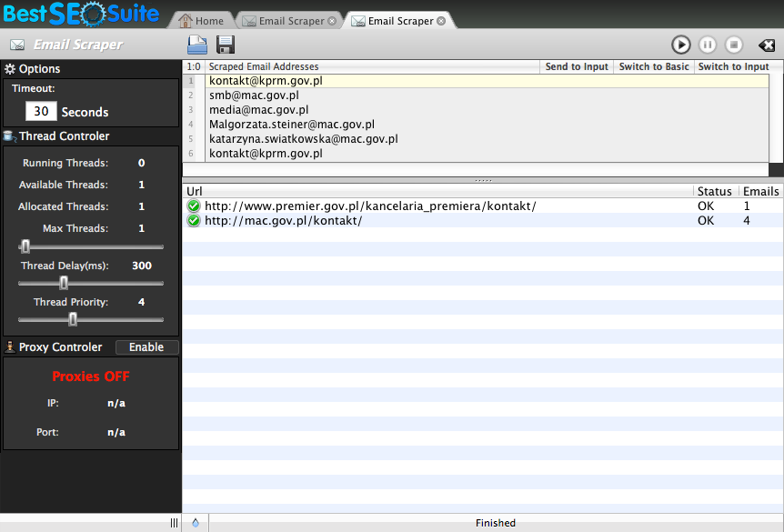Click the Home tab house icon

coord(186,21)
